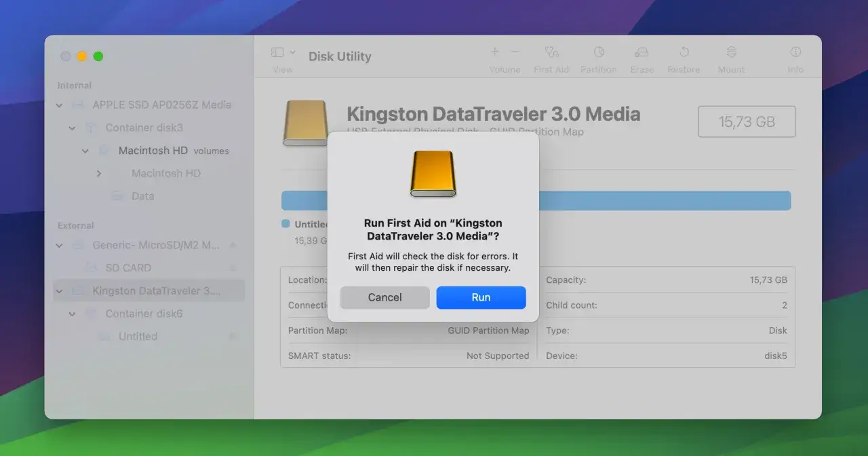
Task: Click the Disk Utility window title
Action: pyautogui.click(x=340, y=56)
